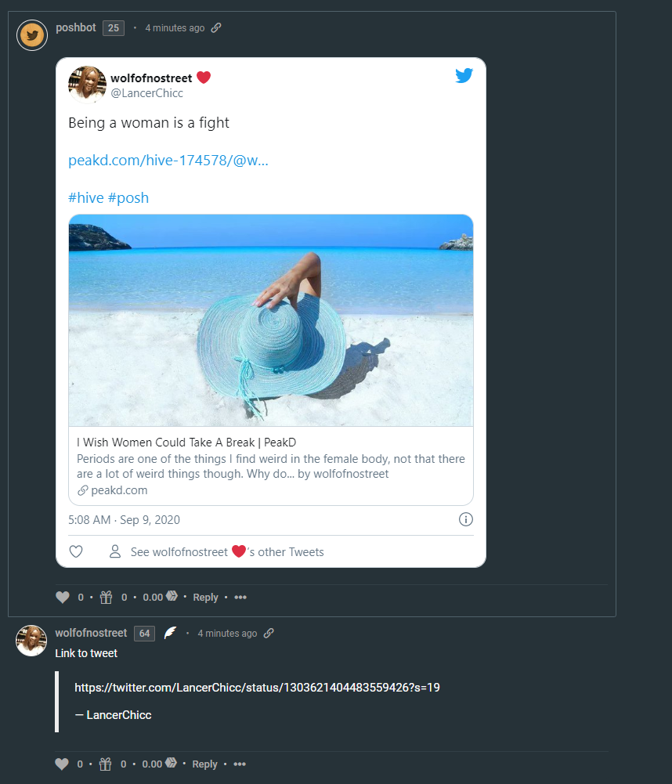The width and height of the screenshot is (672, 784).
Task: Open the peakd.com/hive-174578 link in the tweet
Action: coord(168,161)
